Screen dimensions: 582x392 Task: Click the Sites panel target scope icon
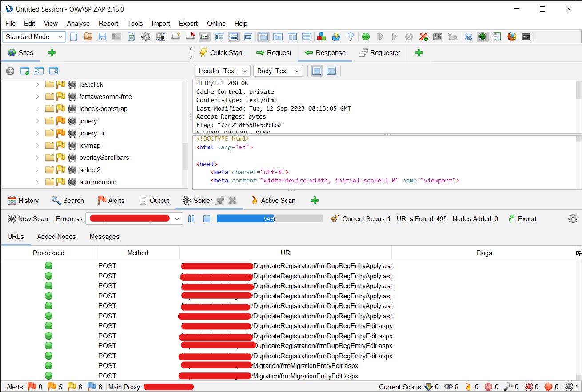point(10,71)
